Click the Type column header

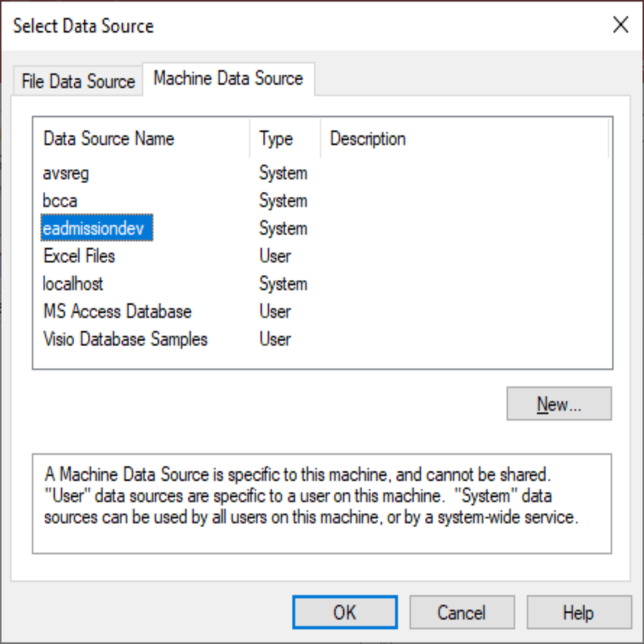[x=276, y=139]
